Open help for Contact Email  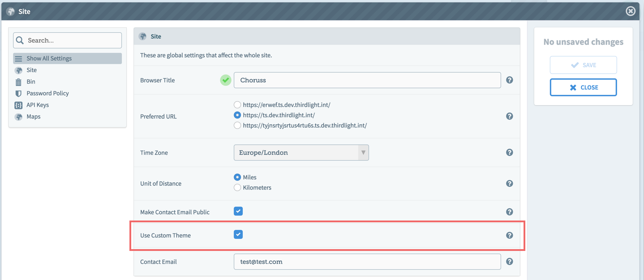click(x=509, y=262)
